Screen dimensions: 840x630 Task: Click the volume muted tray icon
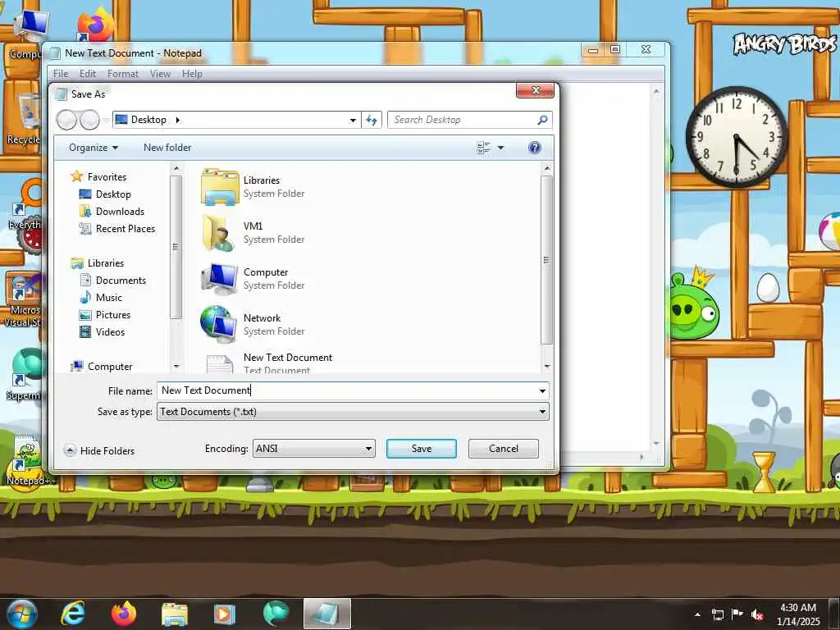click(x=757, y=614)
